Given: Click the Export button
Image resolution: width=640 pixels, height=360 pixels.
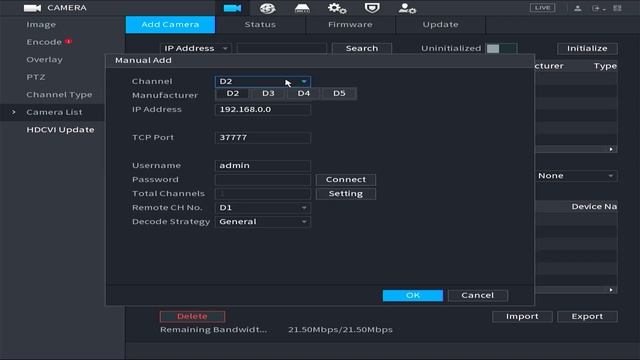Looking at the screenshot, I should pos(587,316).
